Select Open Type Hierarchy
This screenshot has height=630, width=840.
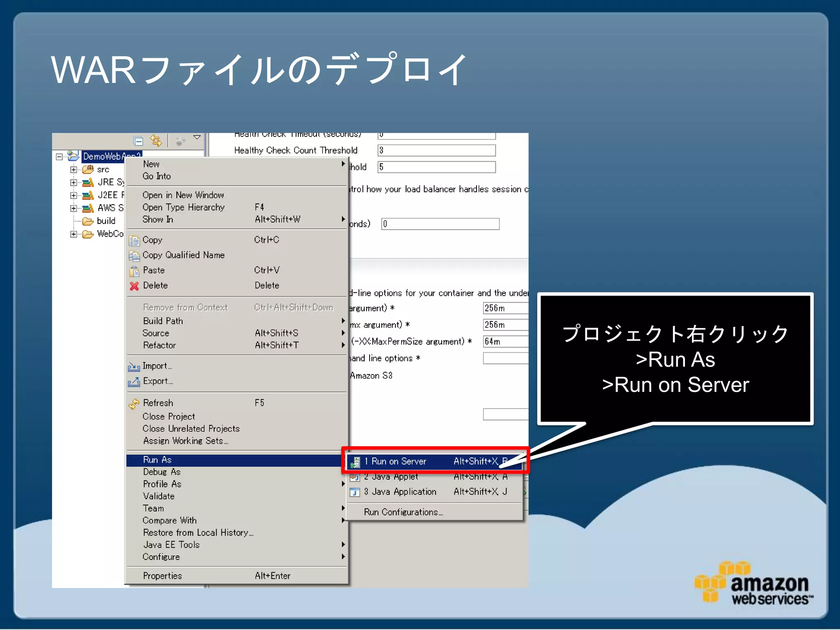tap(237, 207)
